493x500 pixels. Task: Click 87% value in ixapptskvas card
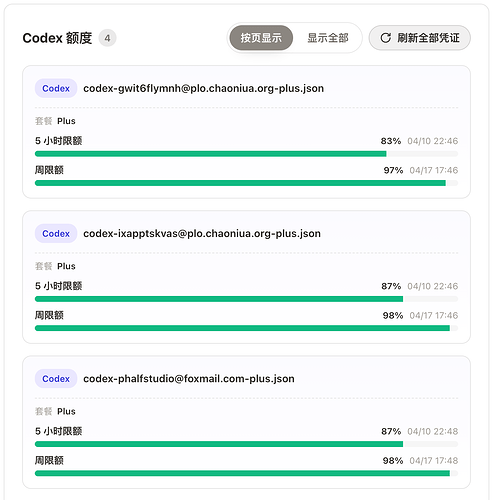tap(391, 286)
